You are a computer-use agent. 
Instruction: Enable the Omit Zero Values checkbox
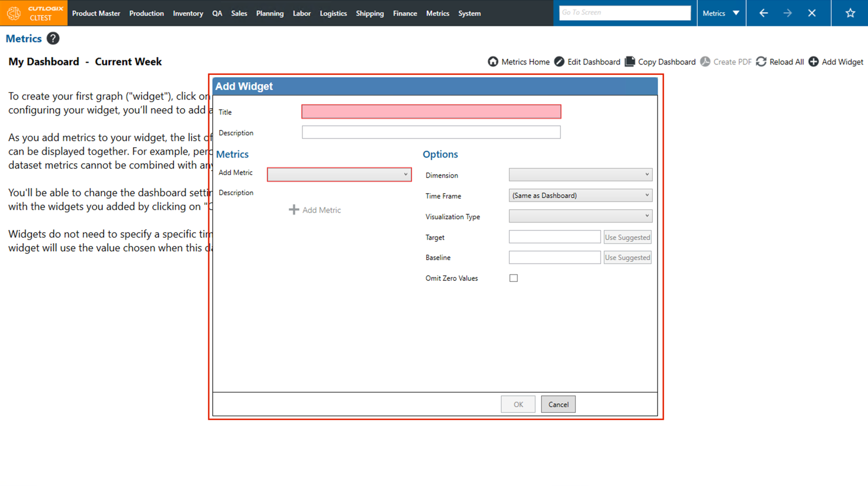[514, 278]
